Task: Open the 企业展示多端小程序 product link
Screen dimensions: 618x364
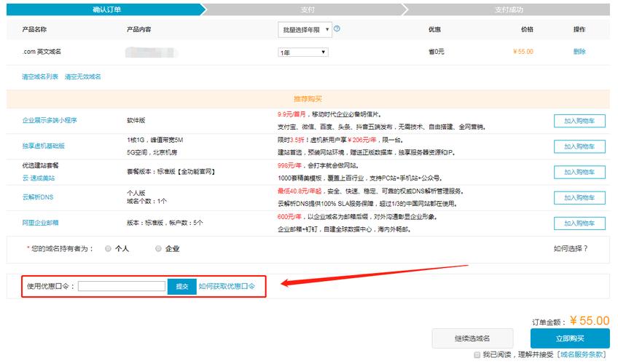Action: [x=50, y=120]
